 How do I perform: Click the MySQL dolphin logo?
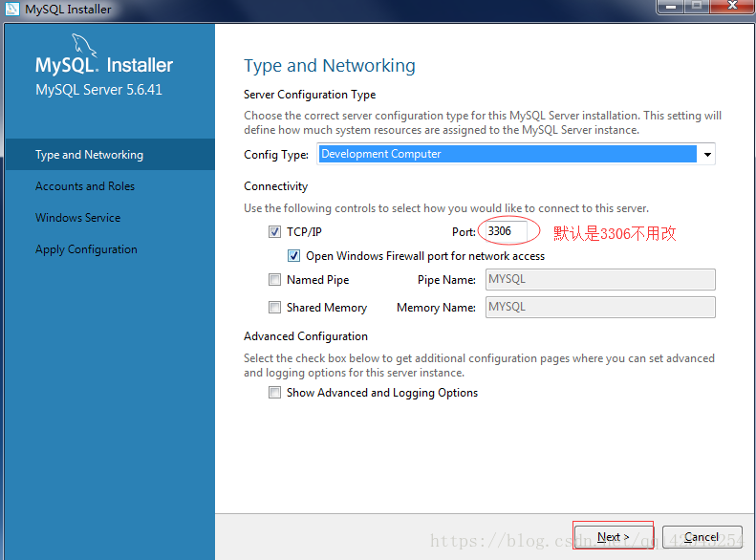(84, 45)
